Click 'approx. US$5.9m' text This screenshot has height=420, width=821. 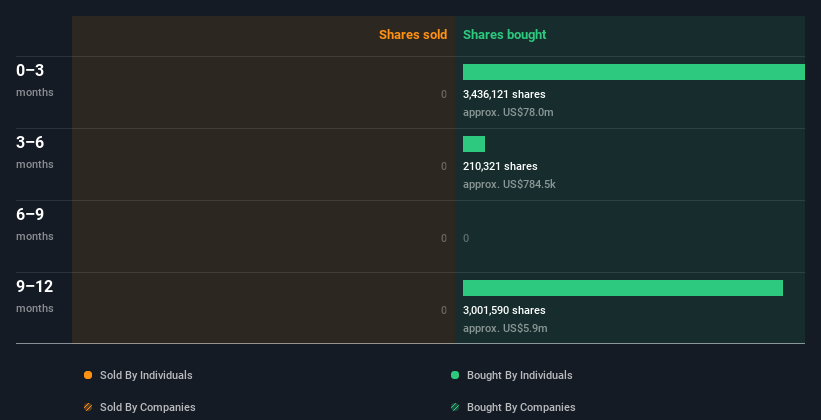coord(505,328)
